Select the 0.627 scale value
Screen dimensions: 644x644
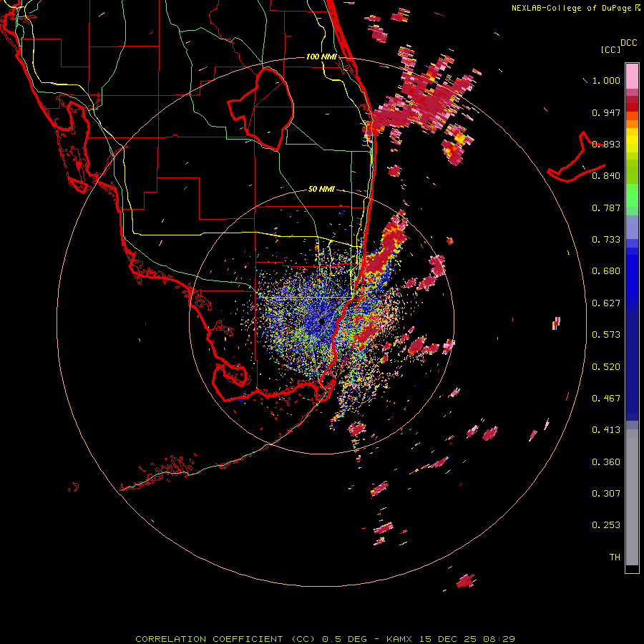click(606, 303)
